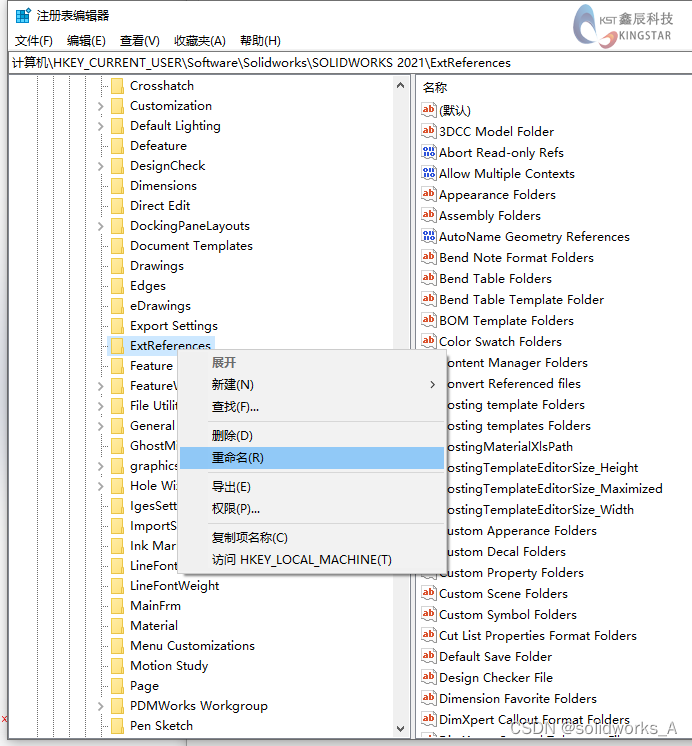Screen dimensions: 692x746
Task: Select the Crosshatch folder icon
Action: click(117, 86)
